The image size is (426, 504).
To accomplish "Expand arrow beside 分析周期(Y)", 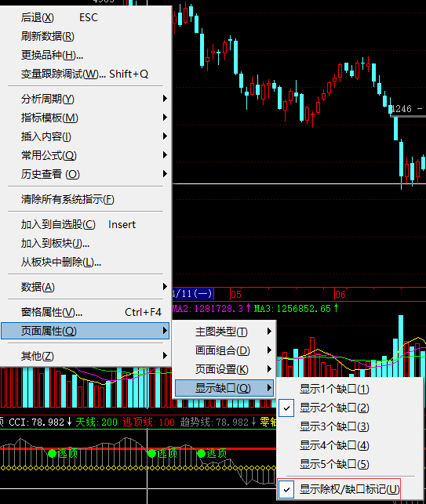I will [x=165, y=98].
